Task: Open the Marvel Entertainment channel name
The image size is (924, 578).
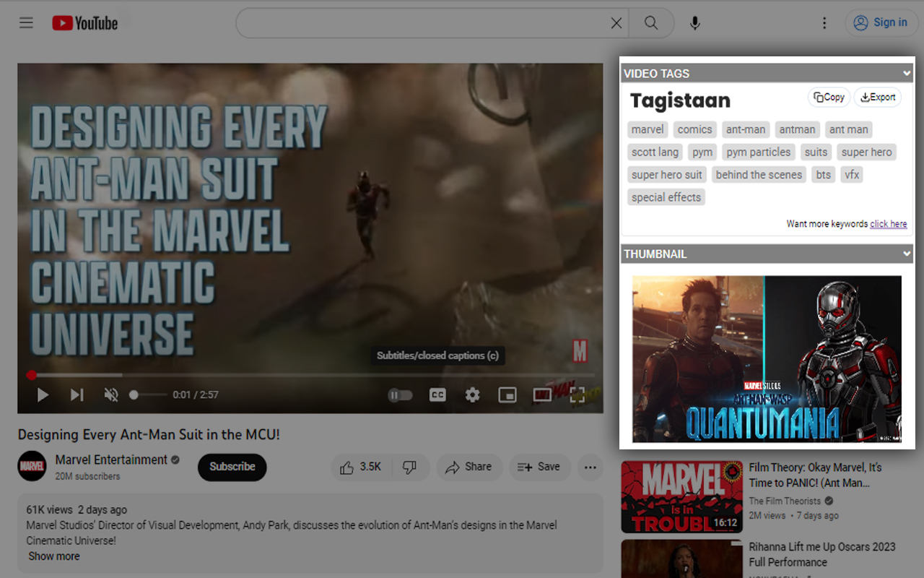Action: click(111, 460)
